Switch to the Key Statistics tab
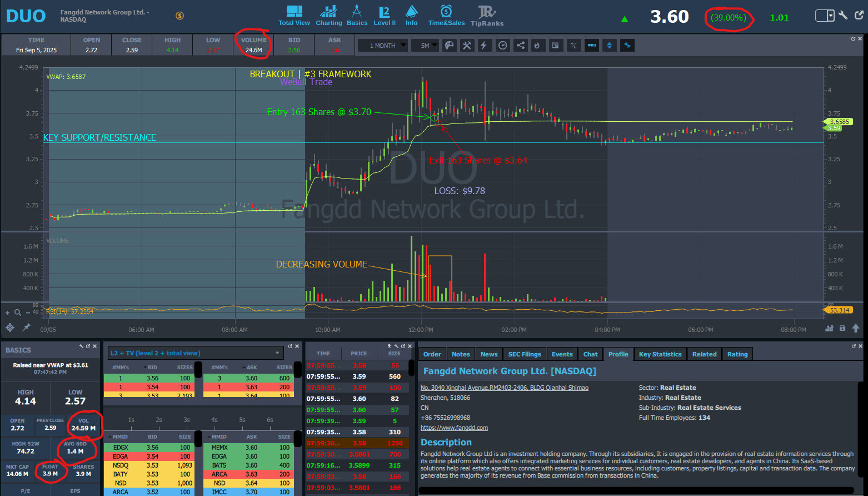868x496 pixels. pos(660,354)
